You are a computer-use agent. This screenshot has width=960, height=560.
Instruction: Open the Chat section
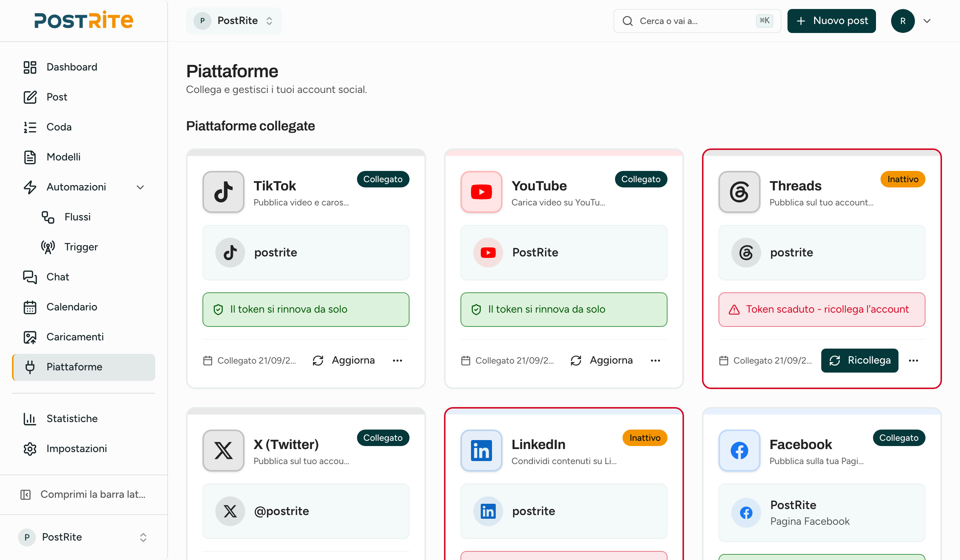click(x=83, y=277)
